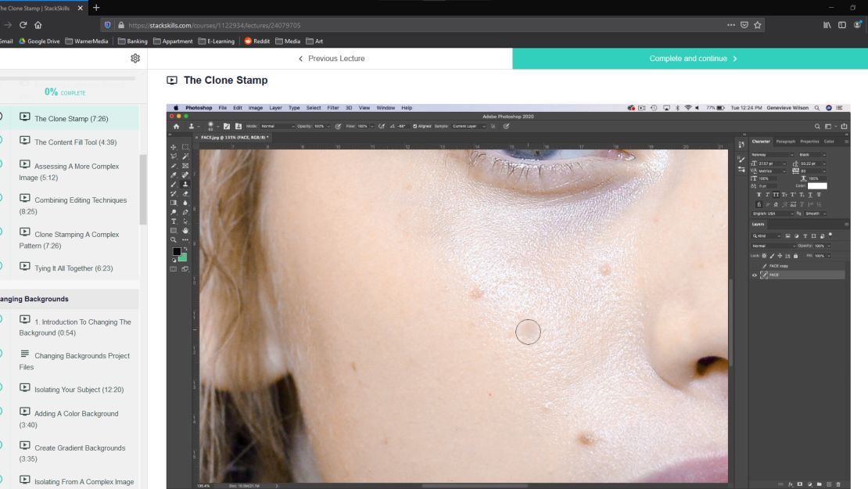
Task: Select the FACE copy layer
Action: coord(782,266)
